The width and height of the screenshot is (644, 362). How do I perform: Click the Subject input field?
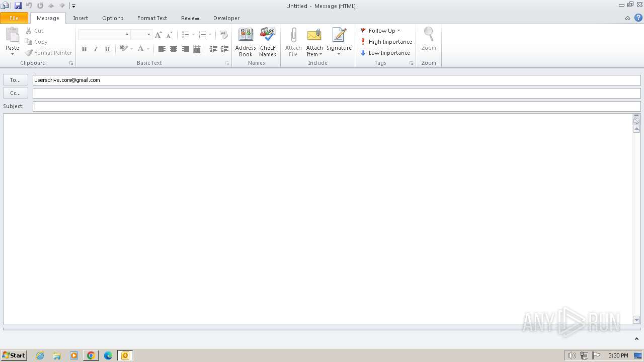(337, 106)
